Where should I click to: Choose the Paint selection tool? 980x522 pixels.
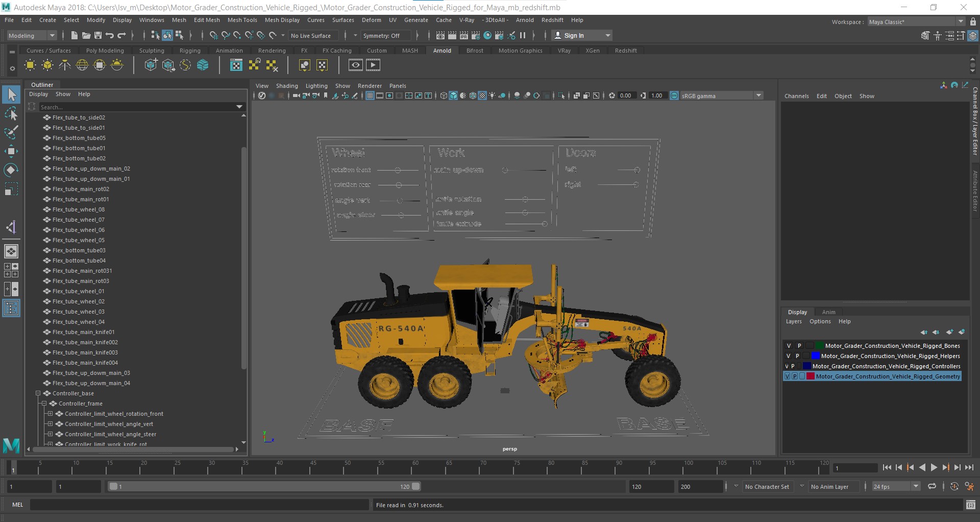[x=11, y=132]
